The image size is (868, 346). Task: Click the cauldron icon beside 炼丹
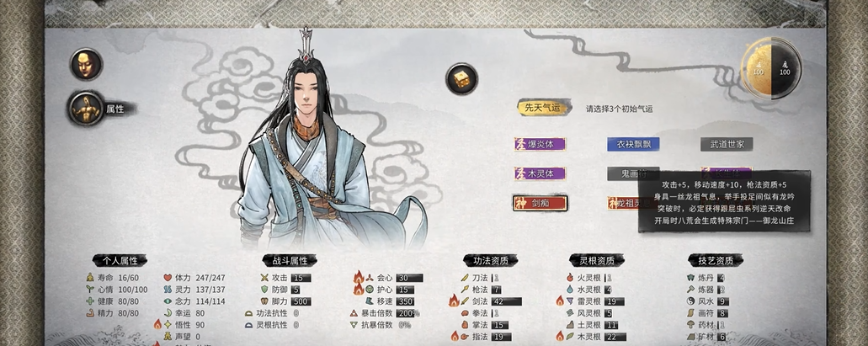pyautogui.click(x=690, y=278)
